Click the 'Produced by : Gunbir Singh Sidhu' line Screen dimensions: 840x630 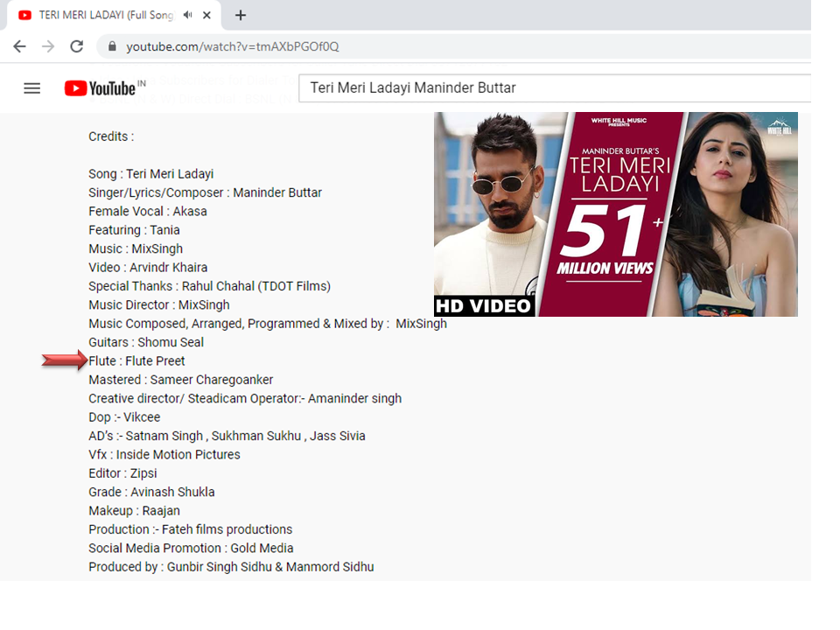pos(231,567)
